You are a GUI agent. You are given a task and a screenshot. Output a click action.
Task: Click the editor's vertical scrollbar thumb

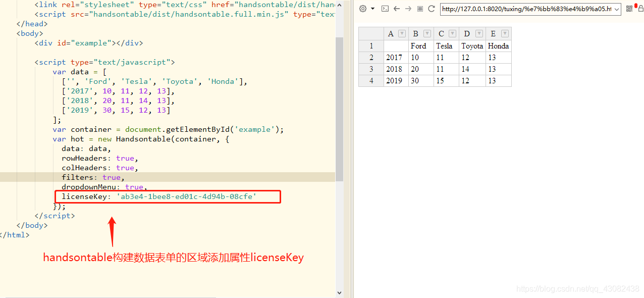[339, 109]
